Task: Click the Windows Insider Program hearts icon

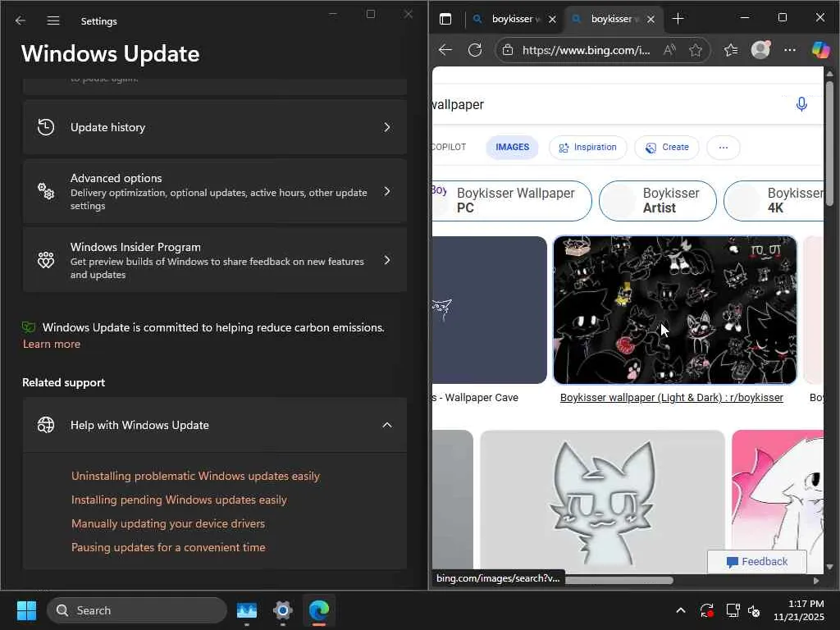Action: [46, 260]
